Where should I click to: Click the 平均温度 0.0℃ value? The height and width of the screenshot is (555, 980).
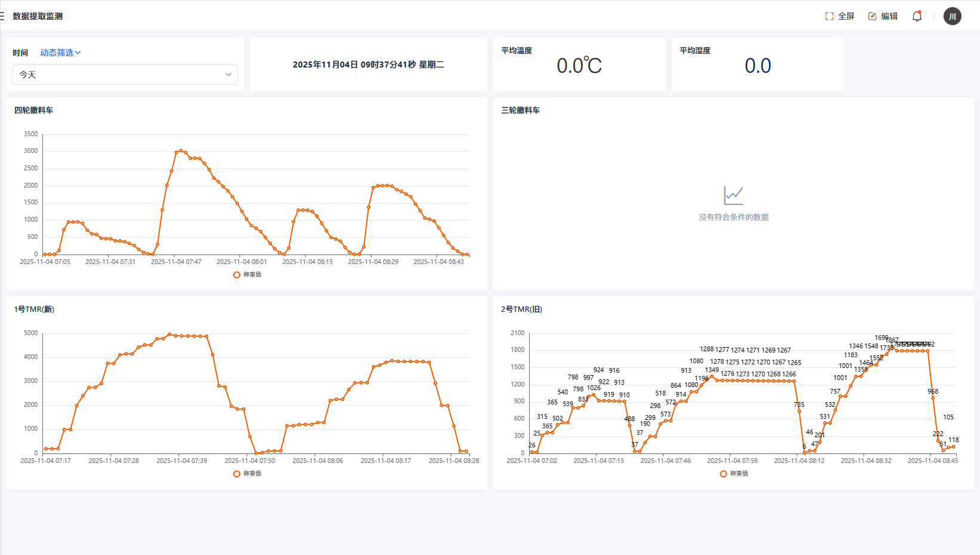point(579,66)
